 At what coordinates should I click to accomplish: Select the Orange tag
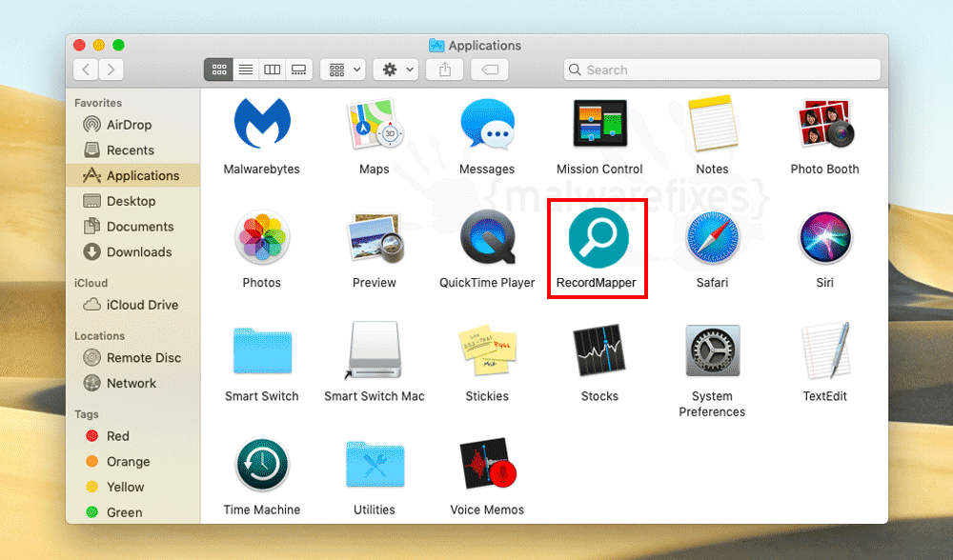coord(133,462)
